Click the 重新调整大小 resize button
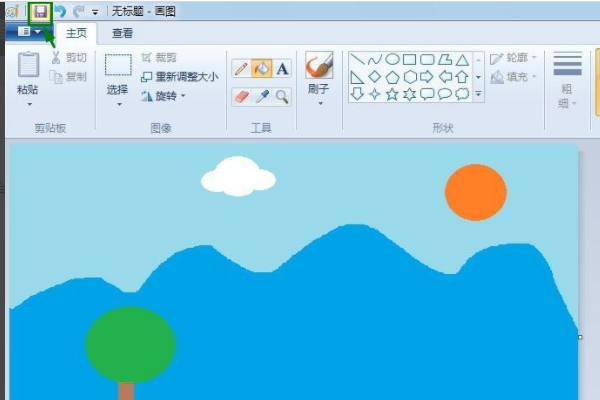 click(180, 77)
